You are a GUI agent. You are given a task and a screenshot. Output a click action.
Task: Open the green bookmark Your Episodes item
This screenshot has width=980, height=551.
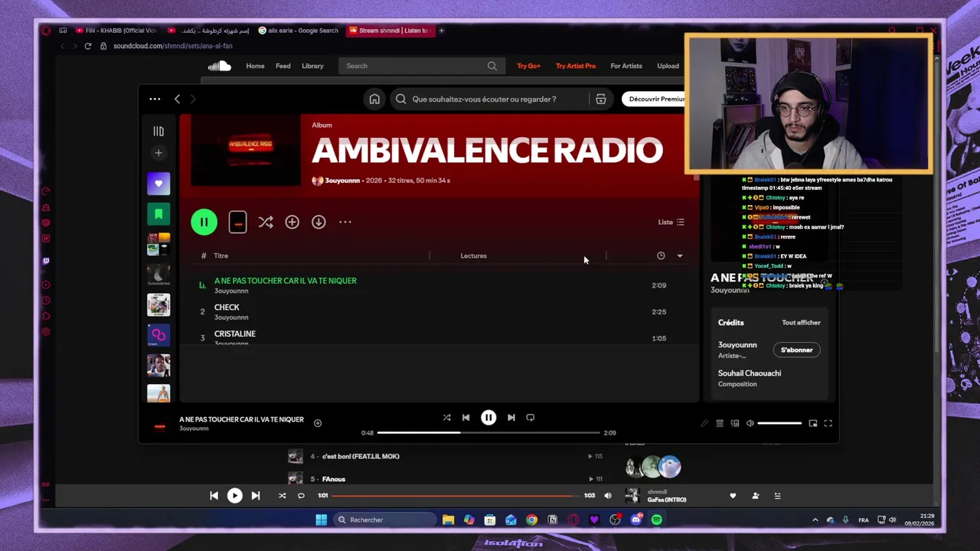tap(158, 214)
